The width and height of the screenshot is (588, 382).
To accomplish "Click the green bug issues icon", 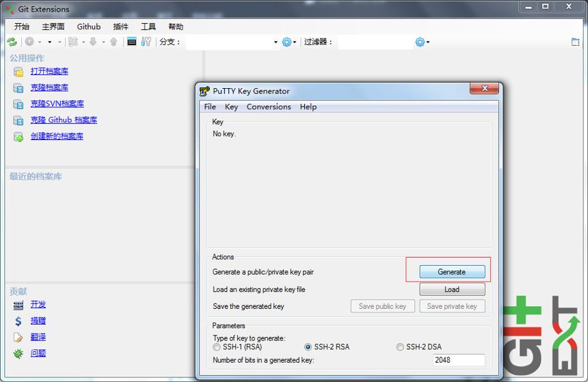I will click(18, 353).
